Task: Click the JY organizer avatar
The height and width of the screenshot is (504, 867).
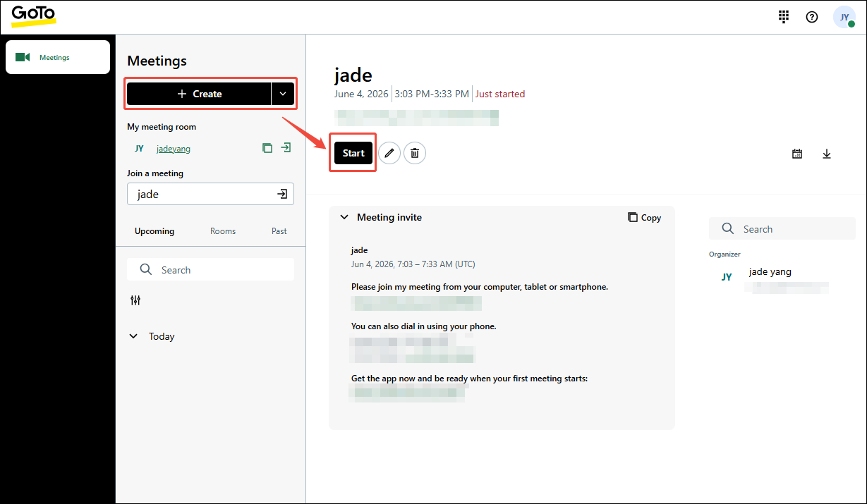Action: [x=727, y=277]
